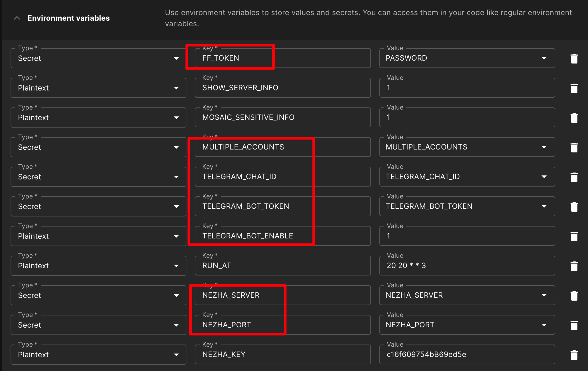Click trash icon for TELEGRAM_CHAT_ID row
Image resolution: width=588 pixels, height=371 pixels.
click(574, 177)
